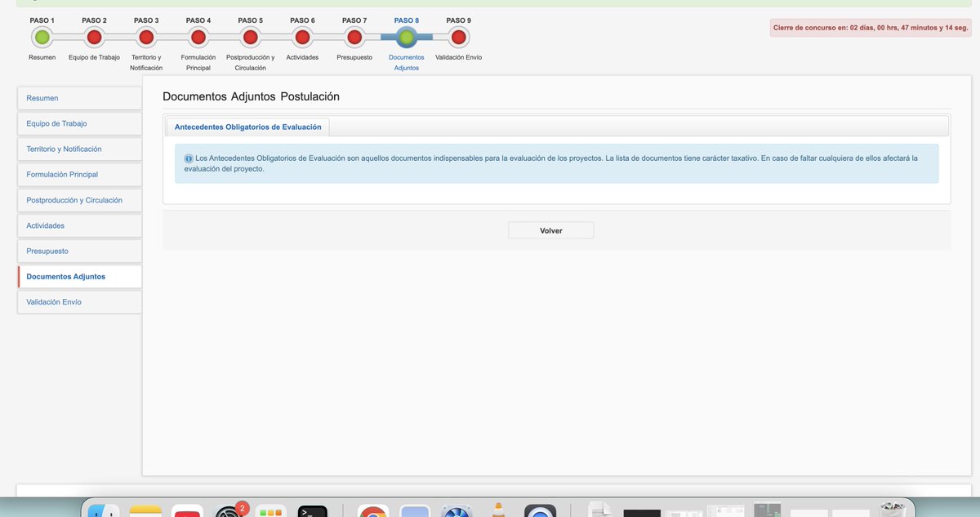The width and height of the screenshot is (980, 517).
Task: Select Actividades in the sidebar
Action: pos(79,225)
